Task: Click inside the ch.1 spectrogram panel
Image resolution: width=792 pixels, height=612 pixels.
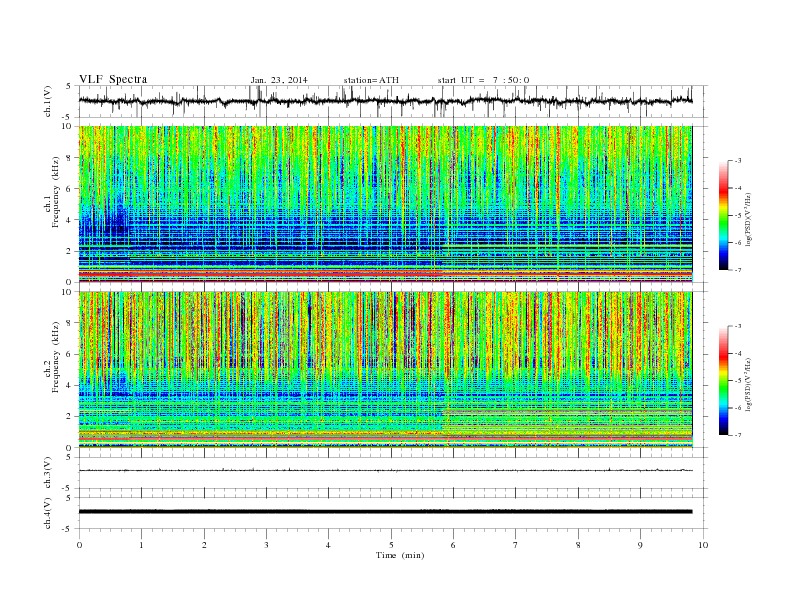Action: [x=385, y=203]
